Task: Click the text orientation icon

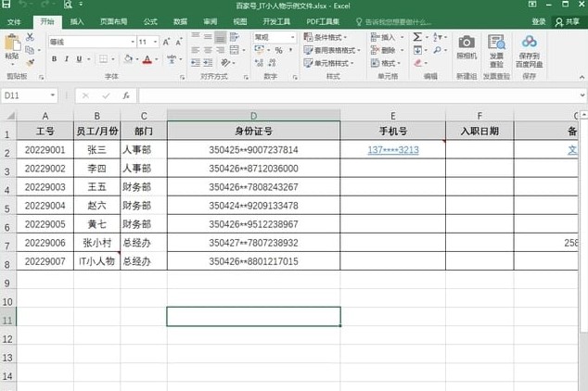Action: click(x=225, y=63)
